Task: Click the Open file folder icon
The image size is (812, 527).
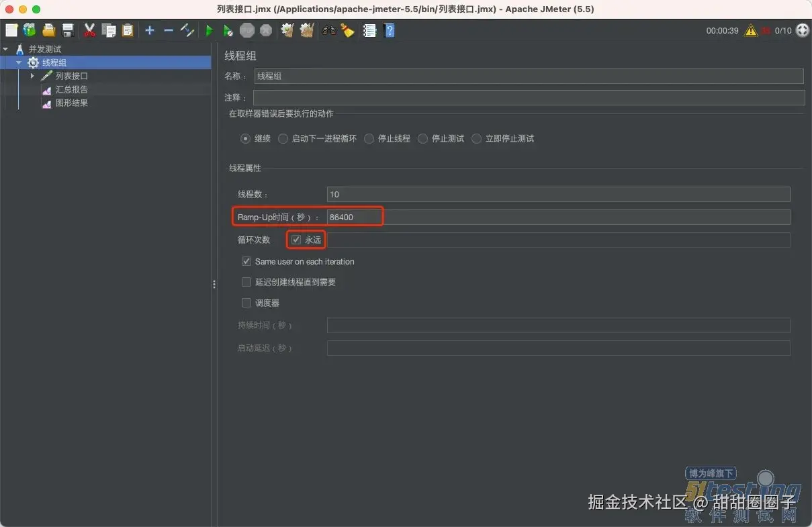Action: click(48, 30)
